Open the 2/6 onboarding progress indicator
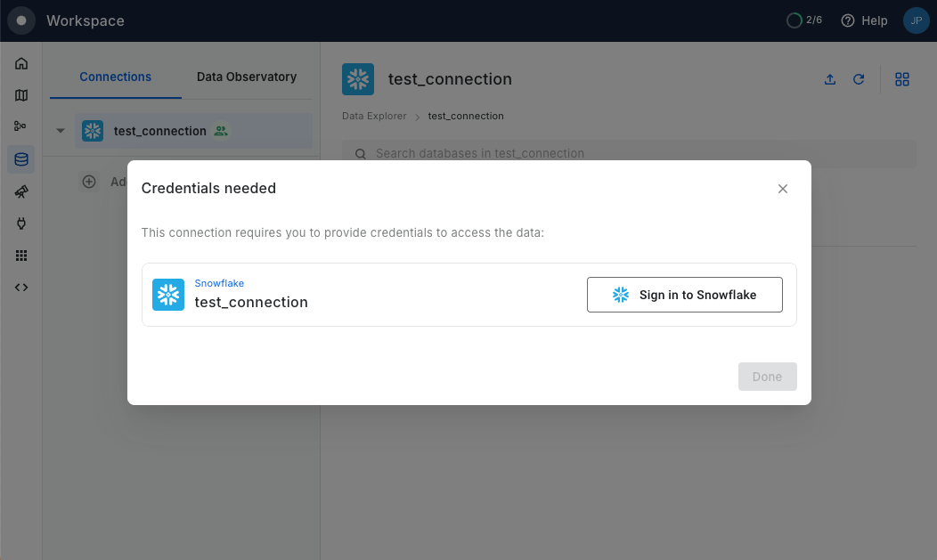937x560 pixels. [x=804, y=20]
